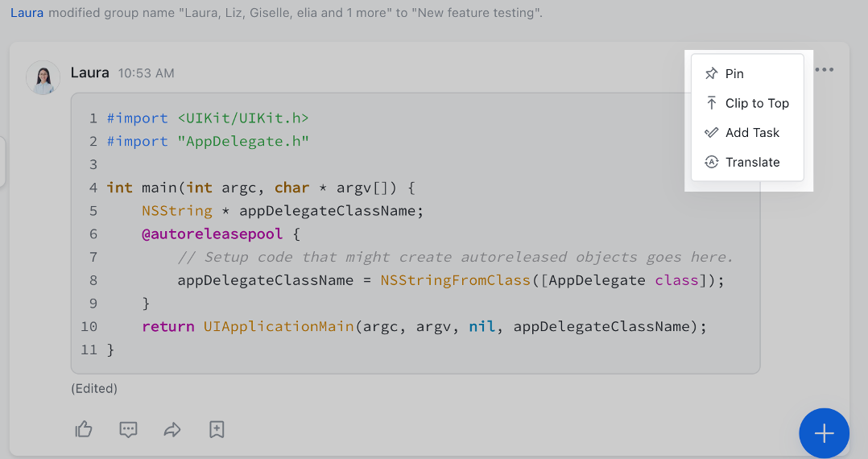Screen dimensions: 868x459
Task: Open Laura's profile picture avatar
Action: point(43,77)
